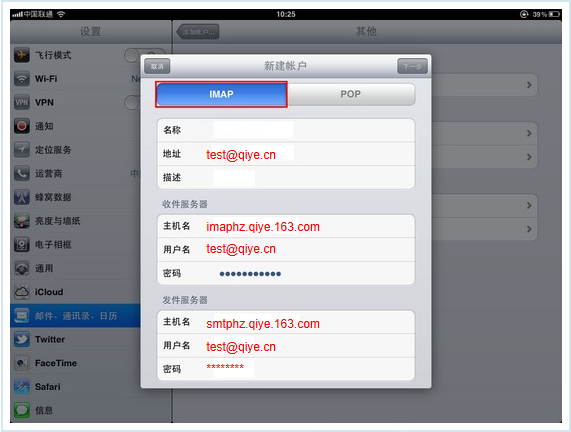This screenshot has height=432, width=571.
Task: Select the IMAP account type tab
Action: (x=221, y=94)
